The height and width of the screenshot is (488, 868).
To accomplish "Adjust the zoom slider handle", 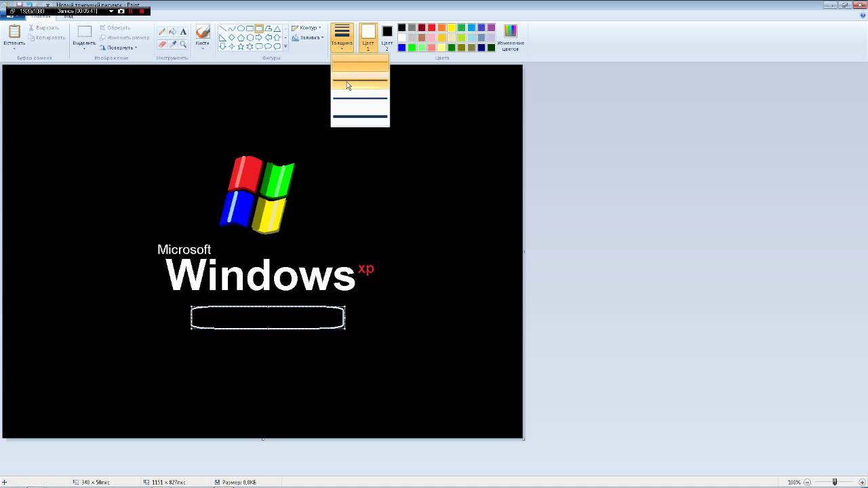I will [835, 482].
